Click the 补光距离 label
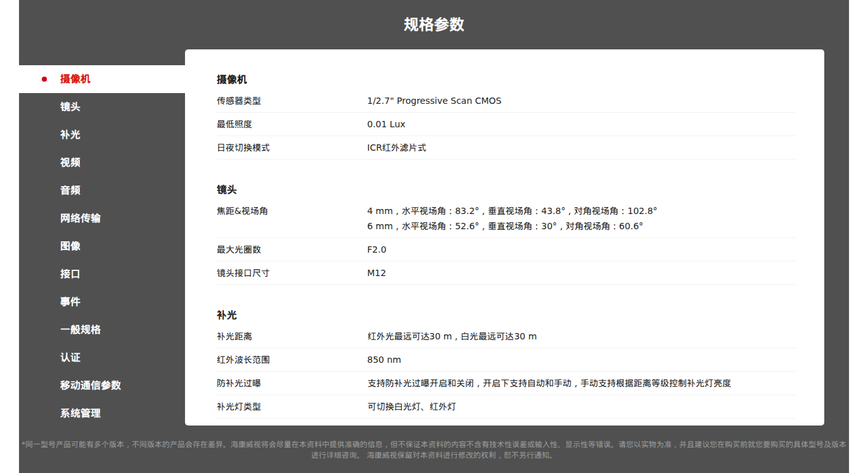Screen dimensions: 868x473 tap(234, 336)
